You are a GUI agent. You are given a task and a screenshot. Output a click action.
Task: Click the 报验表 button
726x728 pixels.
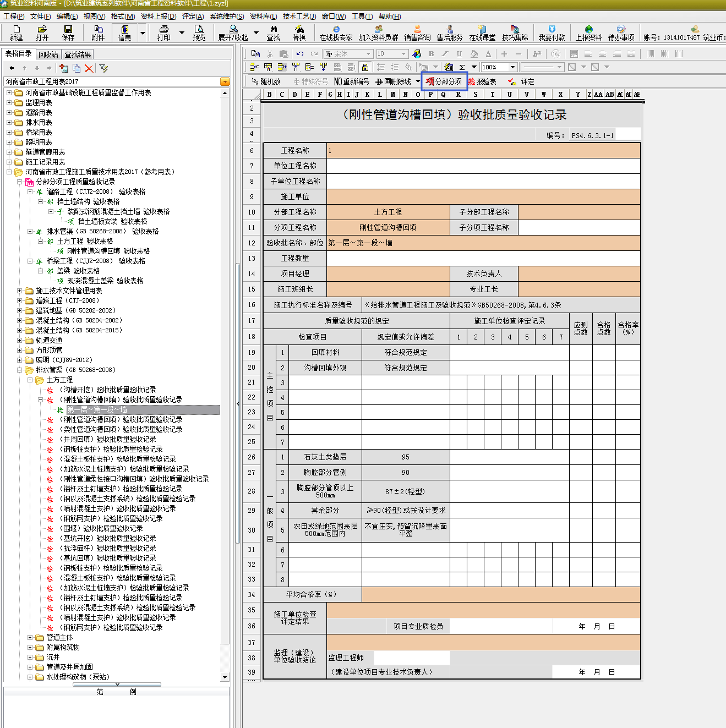click(x=482, y=81)
